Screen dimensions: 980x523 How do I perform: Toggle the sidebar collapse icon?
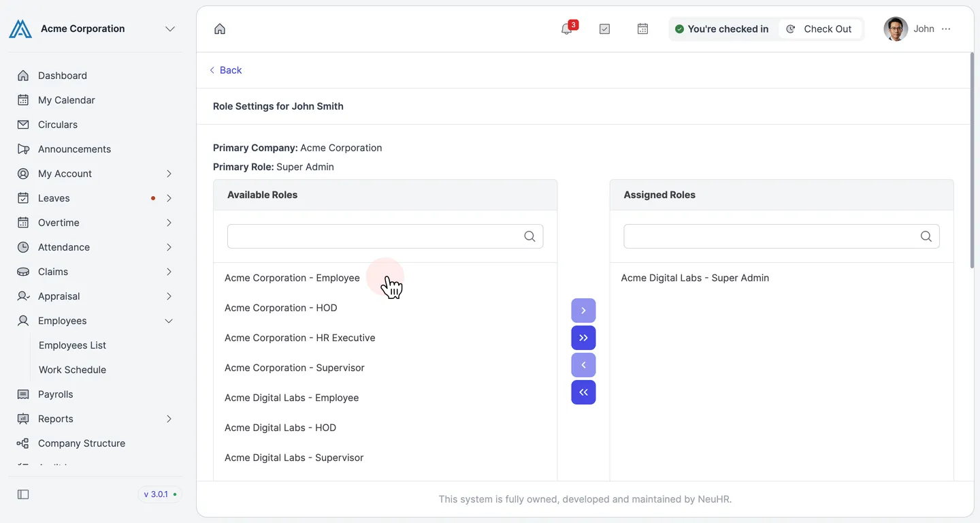click(23, 494)
